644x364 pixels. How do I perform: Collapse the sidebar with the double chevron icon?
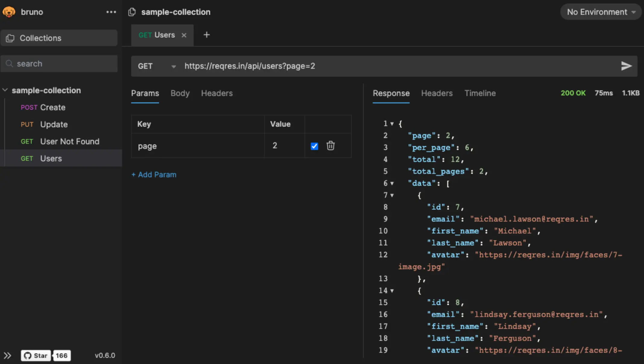pyautogui.click(x=8, y=356)
